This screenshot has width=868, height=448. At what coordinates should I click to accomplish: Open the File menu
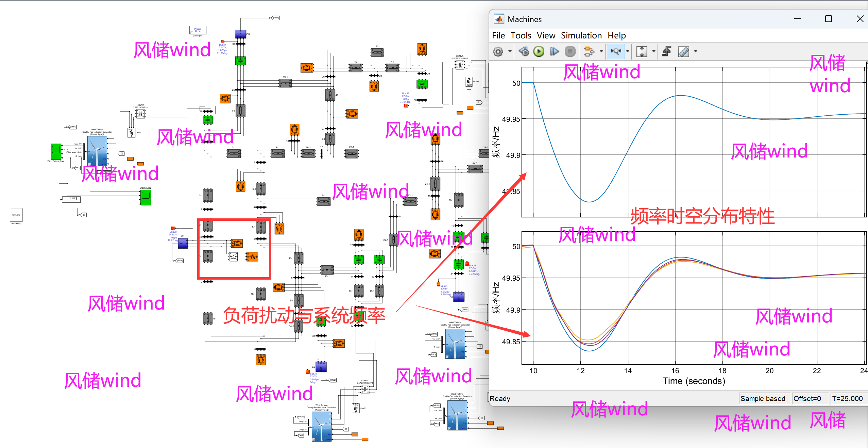(x=498, y=36)
